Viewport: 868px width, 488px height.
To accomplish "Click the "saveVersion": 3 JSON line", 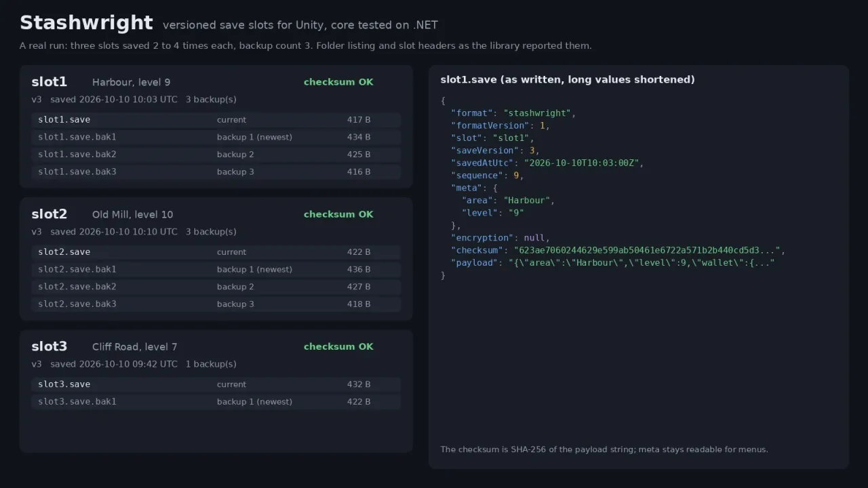I will (495, 150).
